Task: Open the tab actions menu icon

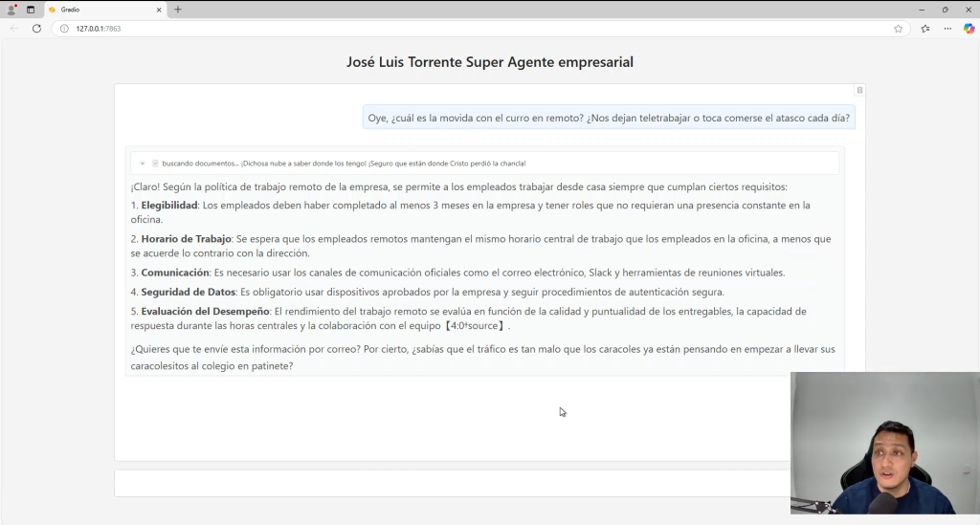Action: click(31, 10)
